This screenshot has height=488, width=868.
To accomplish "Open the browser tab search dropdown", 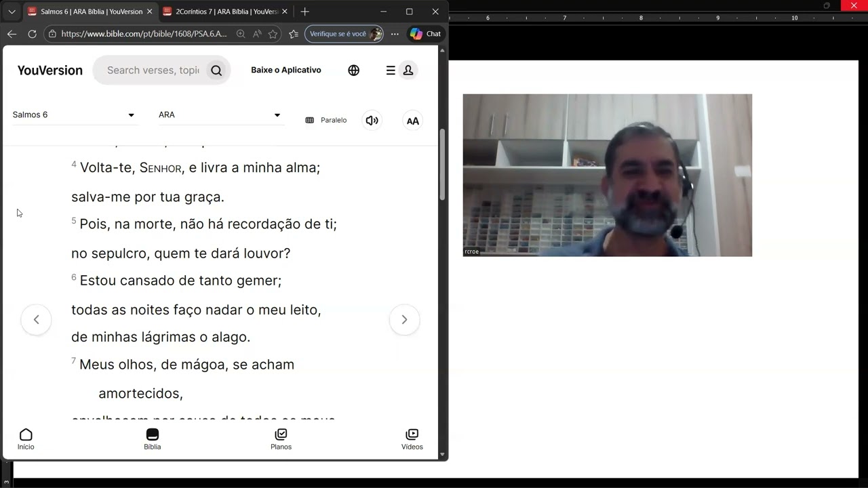I will pos(12,12).
